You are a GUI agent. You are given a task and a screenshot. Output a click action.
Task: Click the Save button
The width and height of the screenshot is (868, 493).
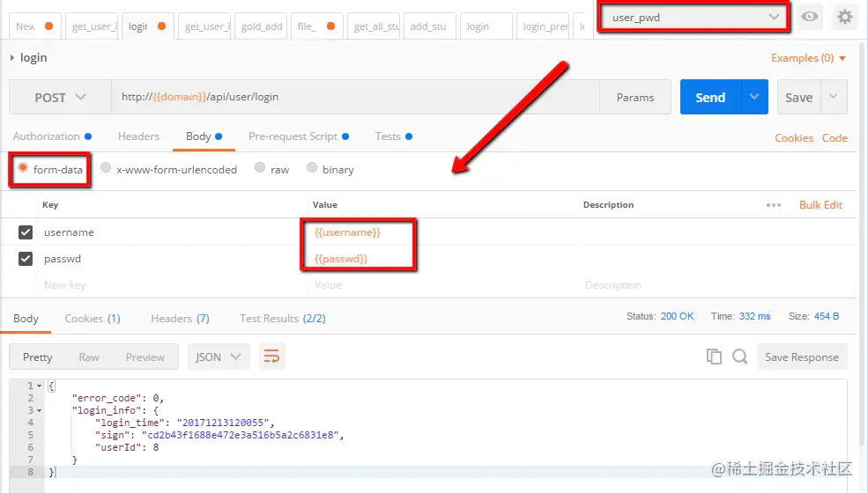tap(798, 97)
